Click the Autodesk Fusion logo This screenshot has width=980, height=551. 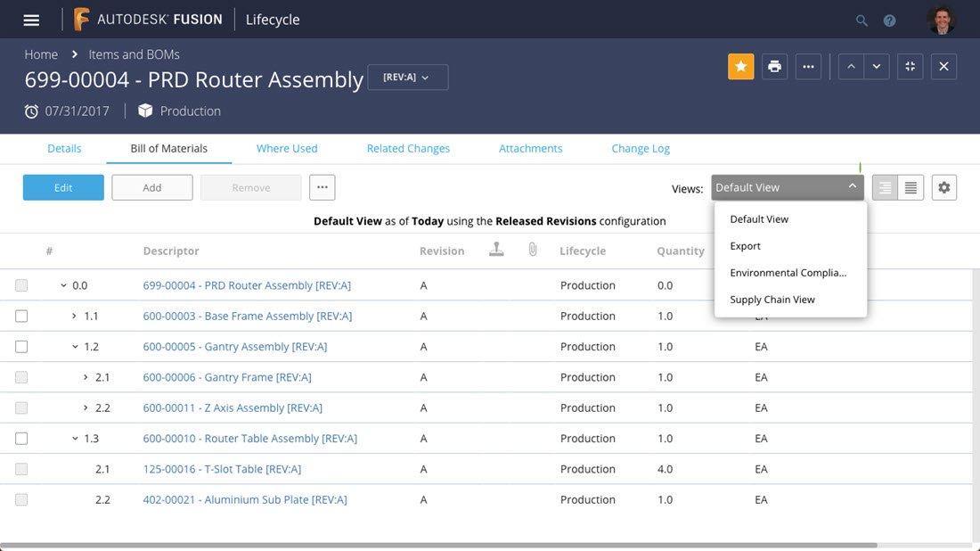tap(148, 20)
